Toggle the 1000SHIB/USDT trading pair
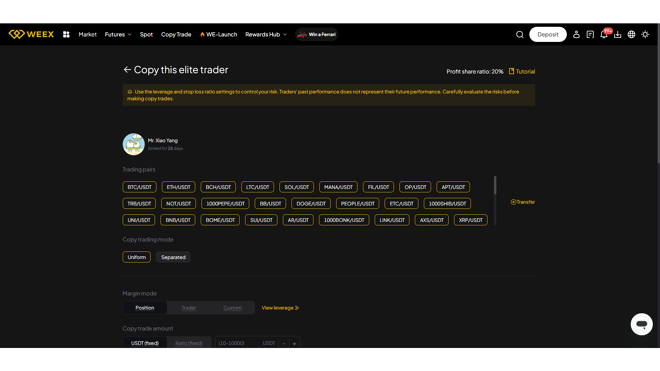 [x=447, y=203]
